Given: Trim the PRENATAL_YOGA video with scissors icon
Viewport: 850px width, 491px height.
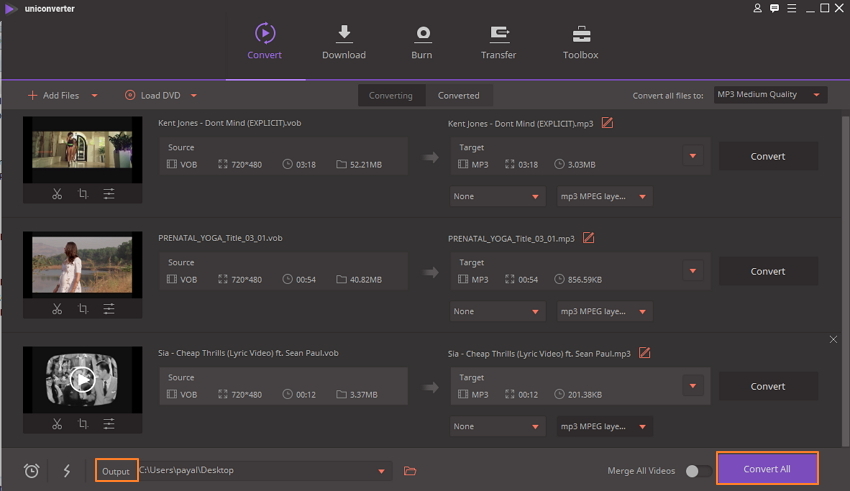Looking at the screenshot, I should coord(57,308).
